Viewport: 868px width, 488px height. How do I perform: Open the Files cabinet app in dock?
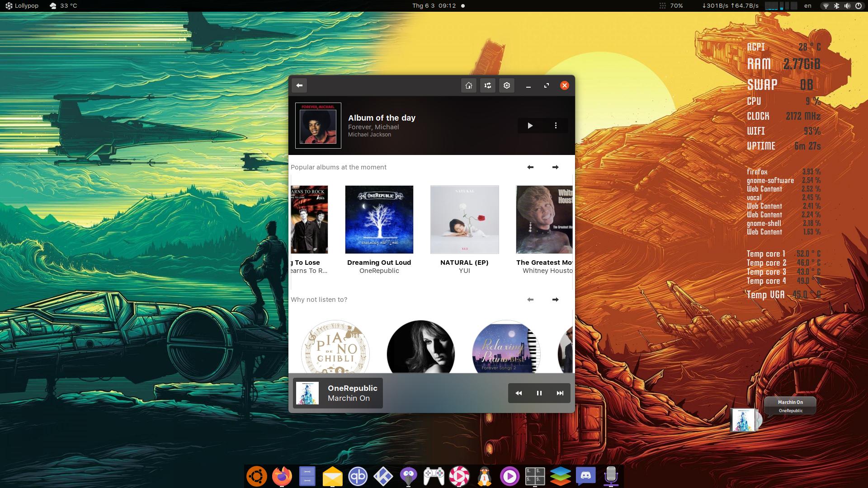point(307,476)
